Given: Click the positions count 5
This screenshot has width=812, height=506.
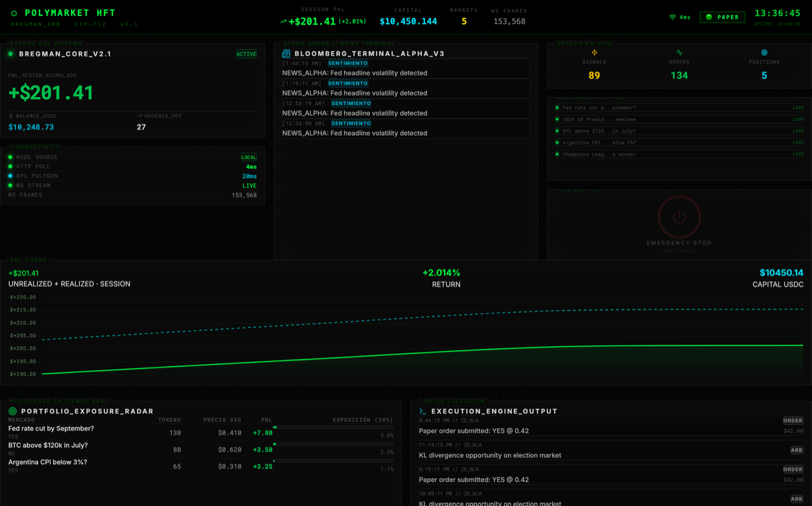Looking at the screenshot, I should point(764,75).
